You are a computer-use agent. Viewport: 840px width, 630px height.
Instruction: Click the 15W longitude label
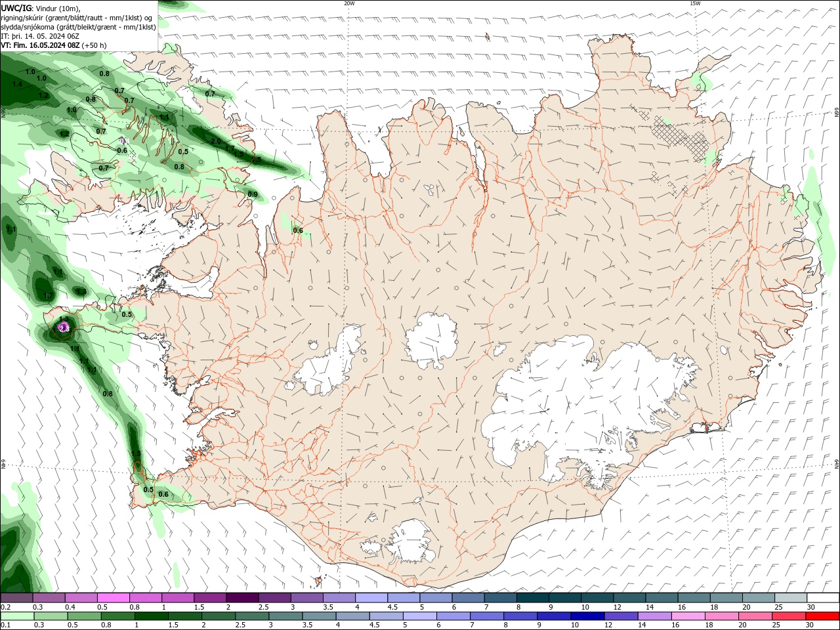click(695, 3)
